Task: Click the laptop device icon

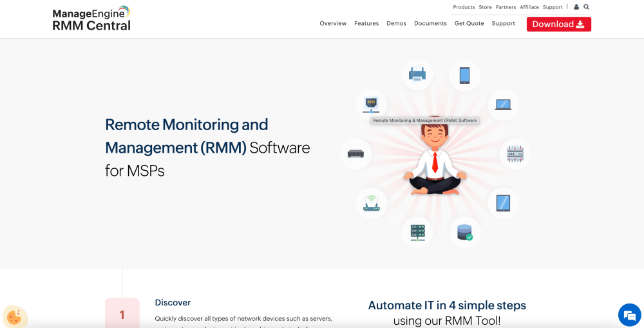Action: pos(503,105)
